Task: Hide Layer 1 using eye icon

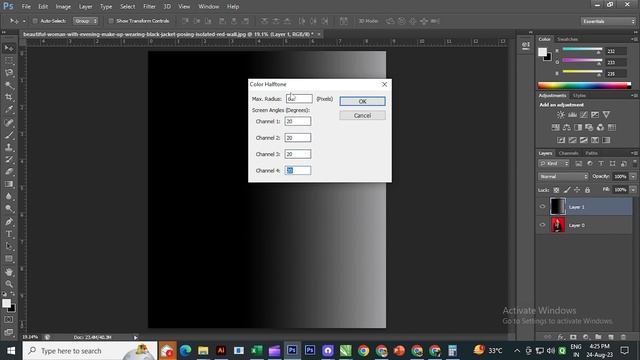Action: pyautogui.click(x=542, y=207)
